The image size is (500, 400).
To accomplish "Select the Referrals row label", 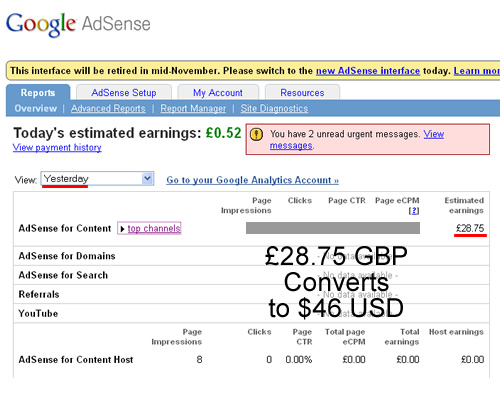I will (x=39, y=294).
